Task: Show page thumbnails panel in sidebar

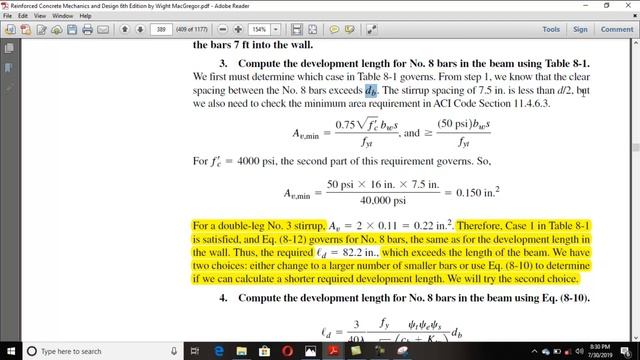Action: tap(9, 48)
